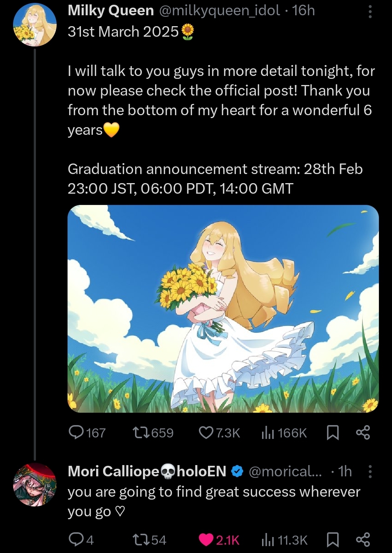Like Milky Queen's post with 7.3K likes
392x553 pixels.
click(220, 432)
